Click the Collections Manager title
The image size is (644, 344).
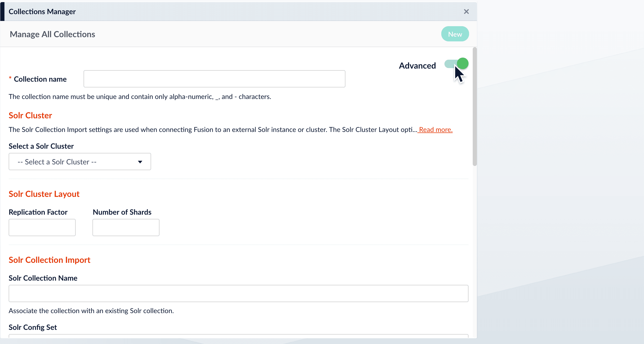(x=42, y=12)
